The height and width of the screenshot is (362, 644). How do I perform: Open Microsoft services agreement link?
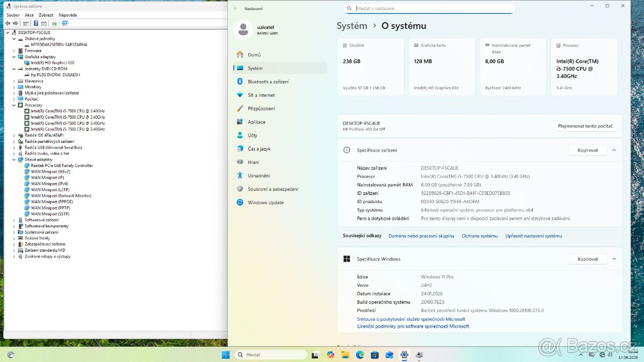click(x=411, y=319)
